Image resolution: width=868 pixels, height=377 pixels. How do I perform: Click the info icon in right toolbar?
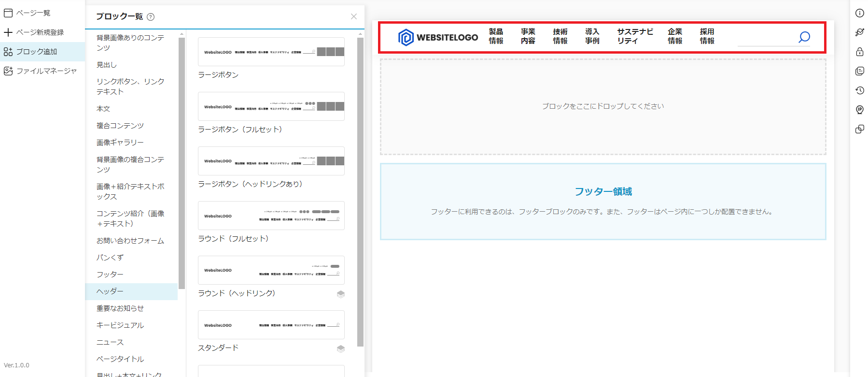pyautogui.click(x=860, y=13)
